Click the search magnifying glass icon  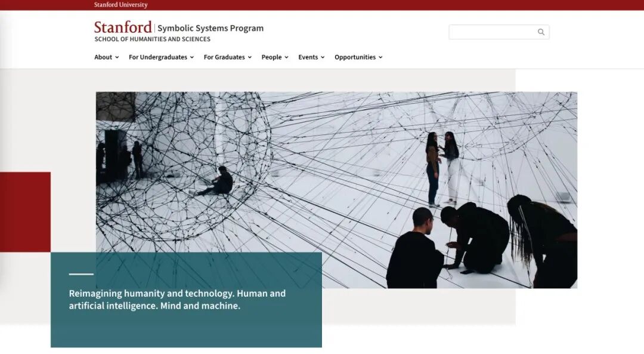click(541, 32)
